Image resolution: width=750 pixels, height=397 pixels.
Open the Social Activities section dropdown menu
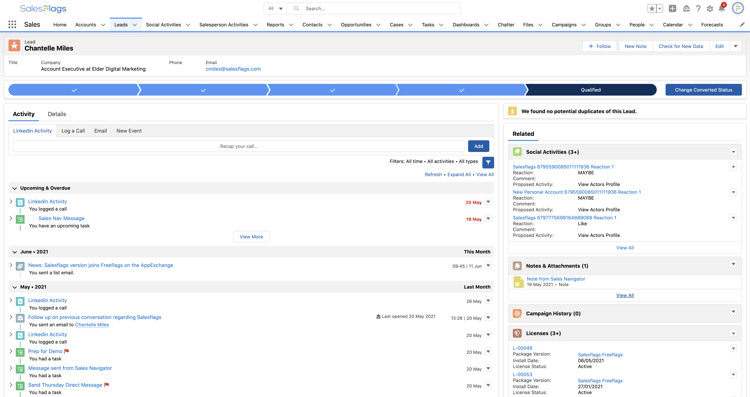(733, 152)
